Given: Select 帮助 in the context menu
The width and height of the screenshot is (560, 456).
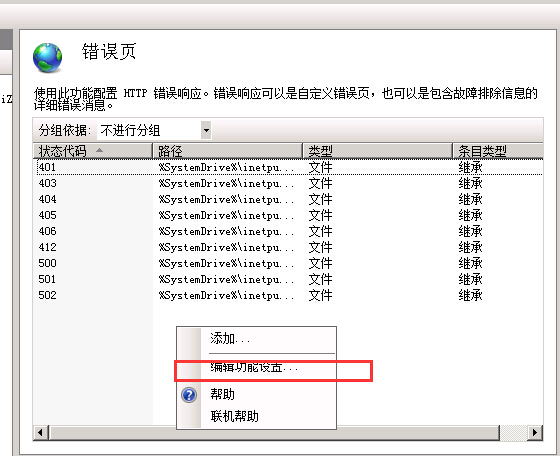Looking at the screenshot, I should pos(256,395).
